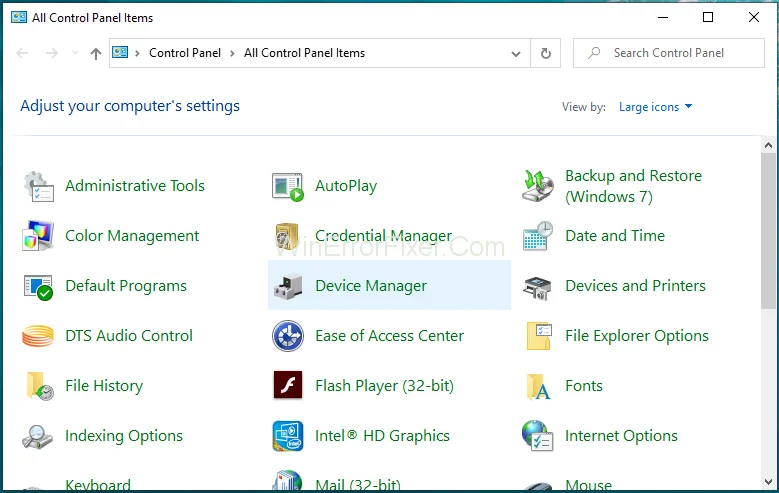
Task: Open the File Explorer Options link
Action: coord(636,336)
